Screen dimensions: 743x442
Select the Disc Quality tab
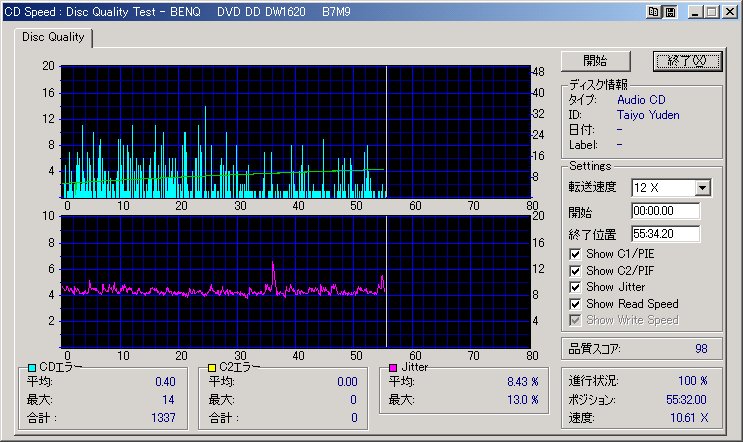tap(52, 37)
